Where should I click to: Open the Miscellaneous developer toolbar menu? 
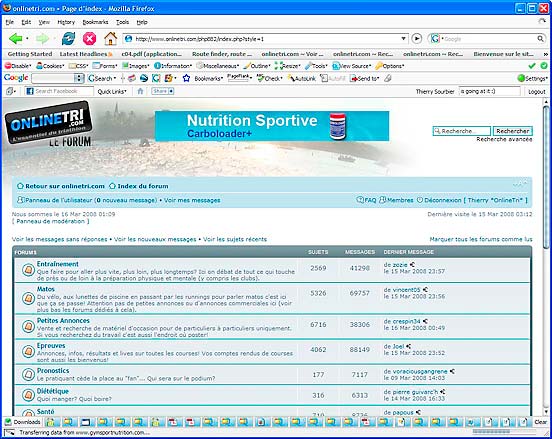click(218, 66)
